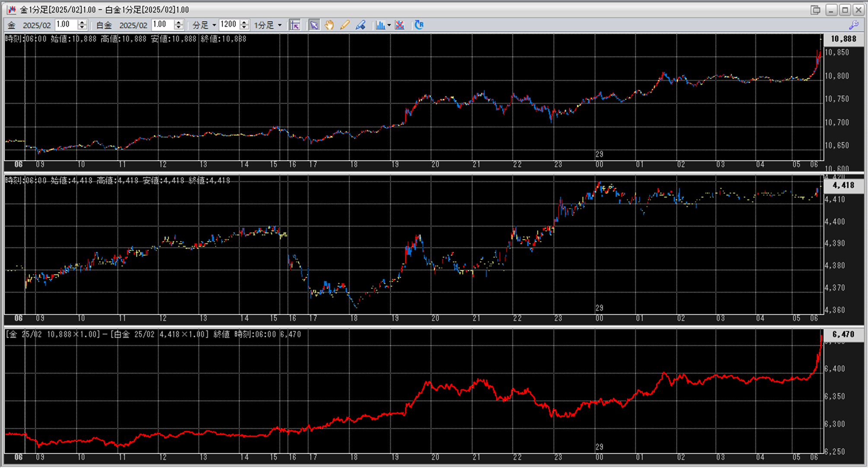Click the 1200 bar count input field
868x468 pixels.
coord(229,25)
